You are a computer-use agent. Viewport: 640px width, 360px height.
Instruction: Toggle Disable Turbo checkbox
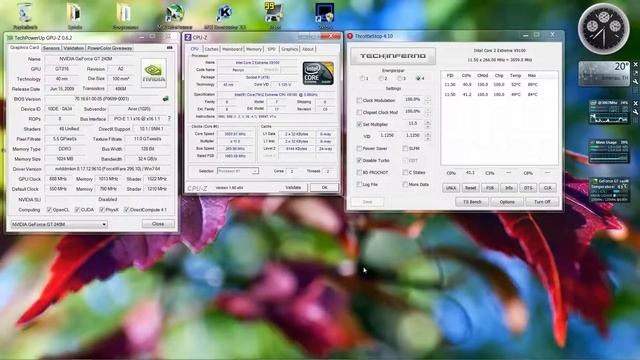tap(359, 160)
